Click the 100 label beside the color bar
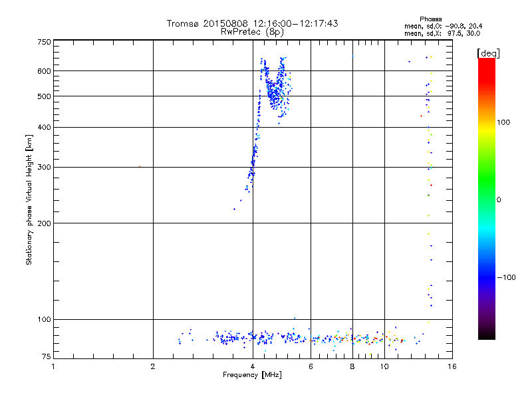This screenshot has height=399, width=532. click(x=503, y=122)
